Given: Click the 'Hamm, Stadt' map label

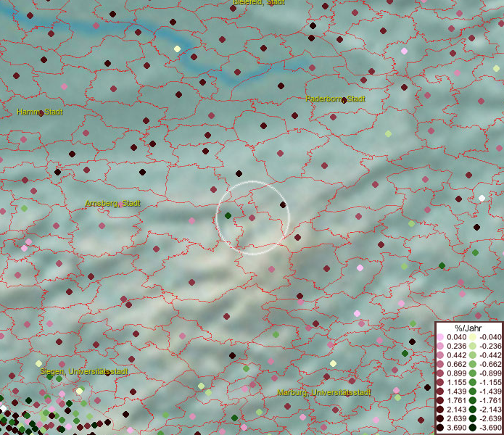Looking at the screenshot, I should (40, 112).
